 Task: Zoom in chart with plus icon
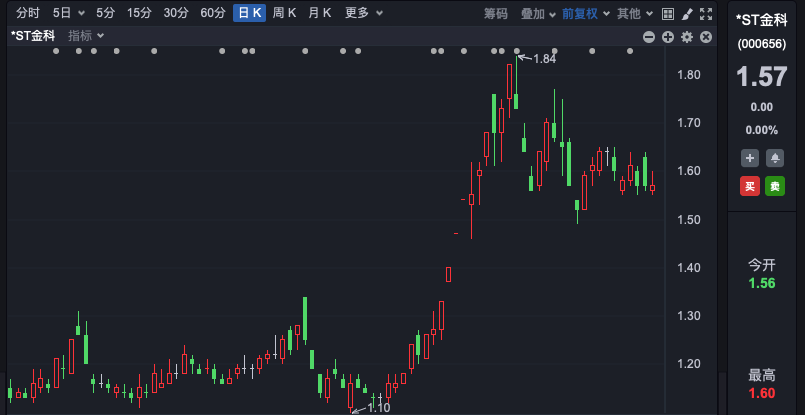(668, 37)
